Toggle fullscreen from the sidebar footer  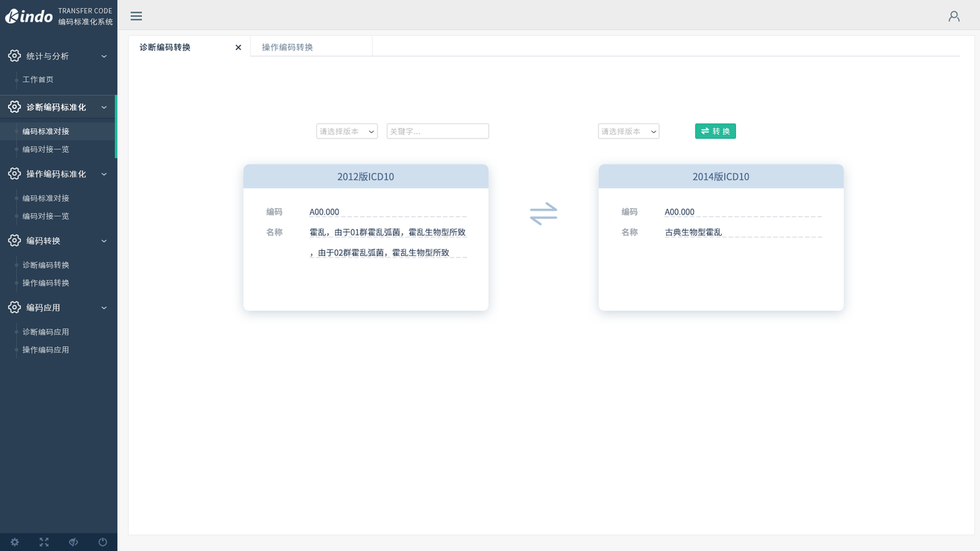(x=44, y=542)
